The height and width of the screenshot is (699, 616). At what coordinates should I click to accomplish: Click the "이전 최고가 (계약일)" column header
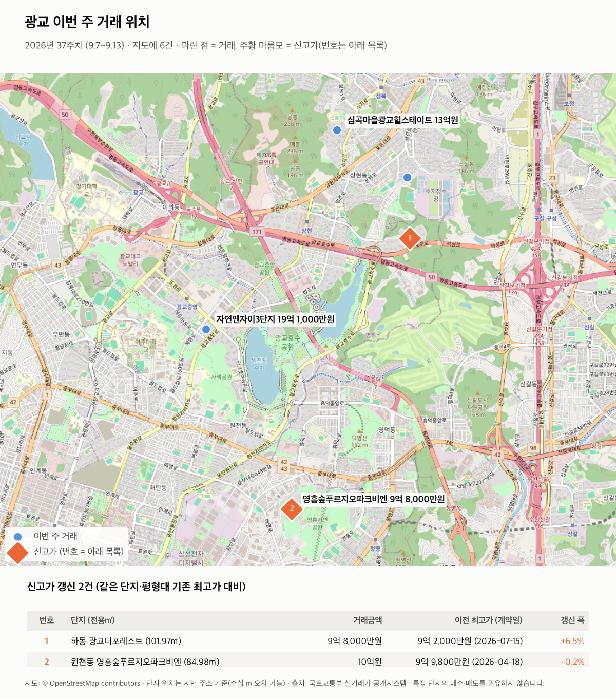tap(489, 620)
